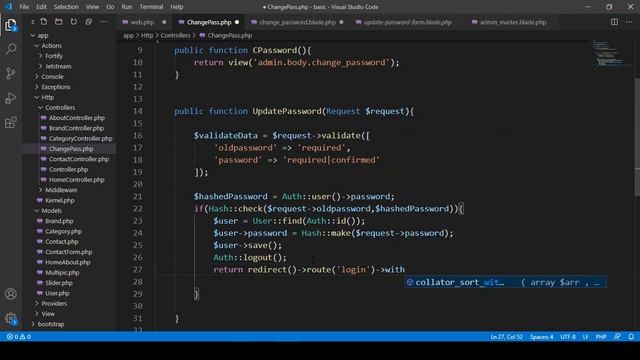This screenshot has height=360, width=640.
Task: Switch to ChangePass.php tab
Action: (209, 22)
